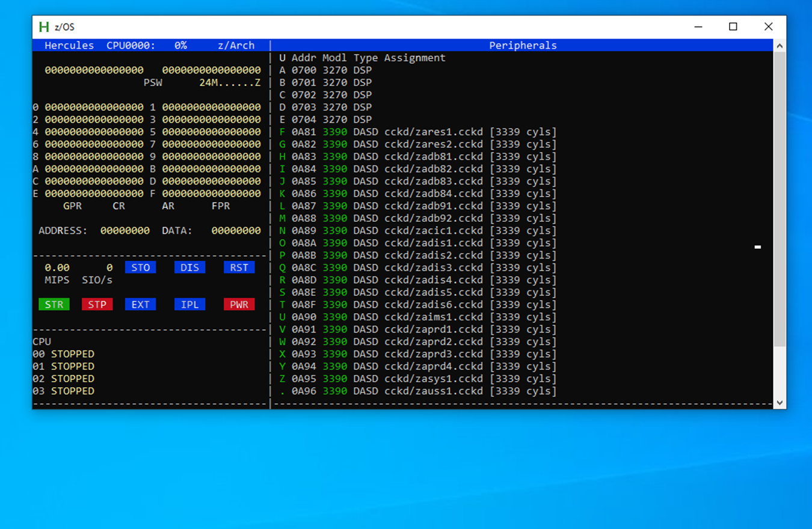The height and width of the screenshot is (529, 812).
Task: Switch to FPR register view
Action: [x=220, y=206]
